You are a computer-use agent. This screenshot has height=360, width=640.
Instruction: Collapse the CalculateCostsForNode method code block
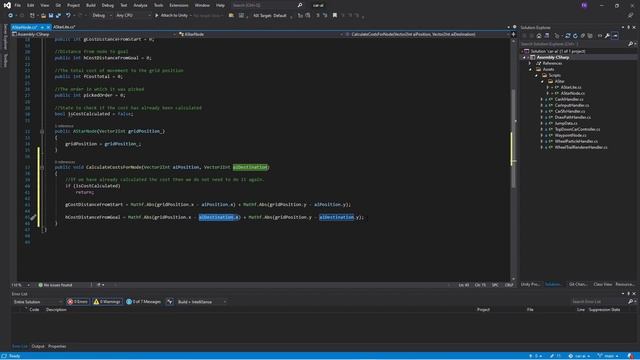pos(42,167)
